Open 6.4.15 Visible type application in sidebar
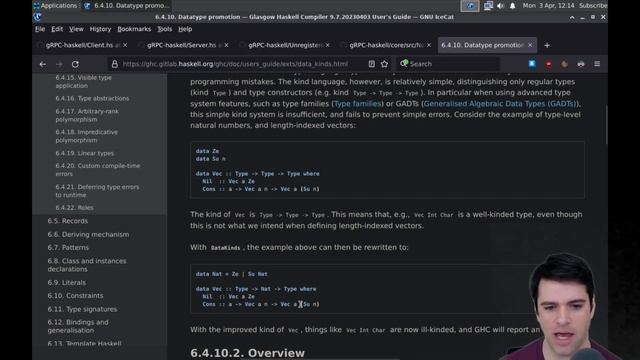Screen dimensions: 640x360 83,82
